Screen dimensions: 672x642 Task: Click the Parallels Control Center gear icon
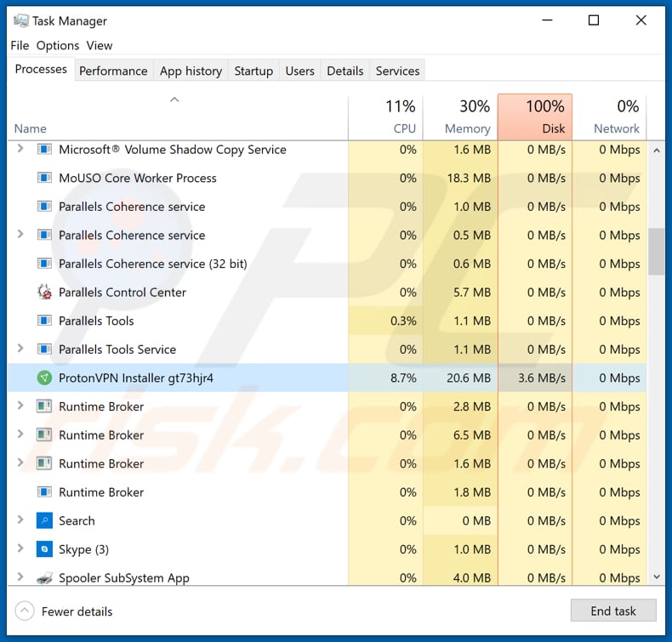pyautogui.click(x=44, y=293)
